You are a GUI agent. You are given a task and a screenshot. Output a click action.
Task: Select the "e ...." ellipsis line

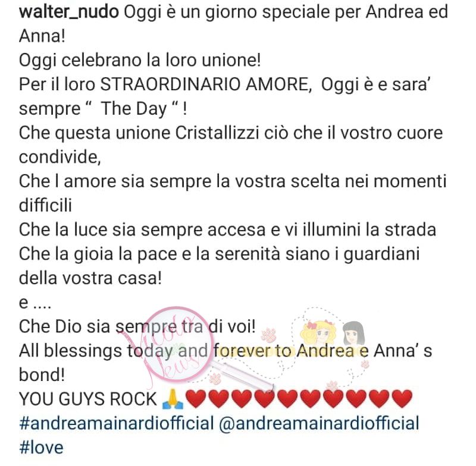pyautogui.click(x=35, y=303)
